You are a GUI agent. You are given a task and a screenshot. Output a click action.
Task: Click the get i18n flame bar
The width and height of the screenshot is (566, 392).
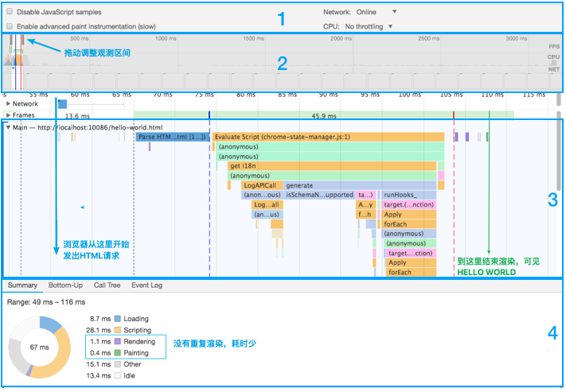(x=332, y=166)
